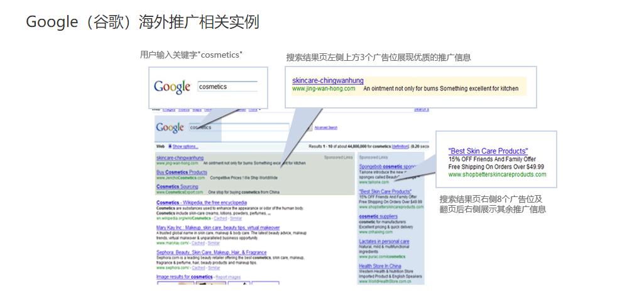Open skincare-chingwanhung link in the enlarged callout
644x303 pixels.
[x=328, y=81]
